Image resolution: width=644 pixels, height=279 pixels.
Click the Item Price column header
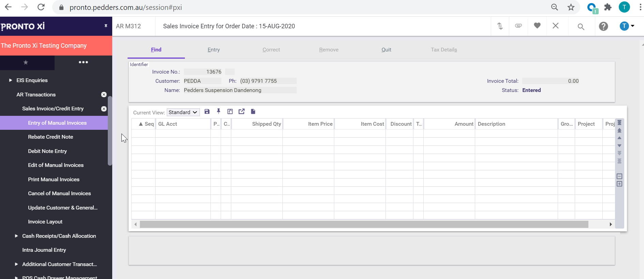click(x=308, y=124)
